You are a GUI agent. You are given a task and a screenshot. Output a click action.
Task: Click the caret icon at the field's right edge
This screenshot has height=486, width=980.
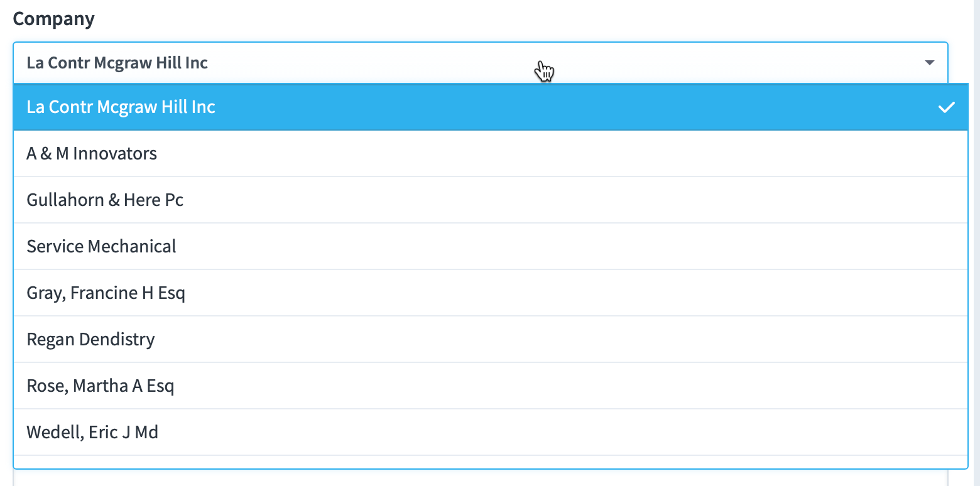[x=929, y=62]
